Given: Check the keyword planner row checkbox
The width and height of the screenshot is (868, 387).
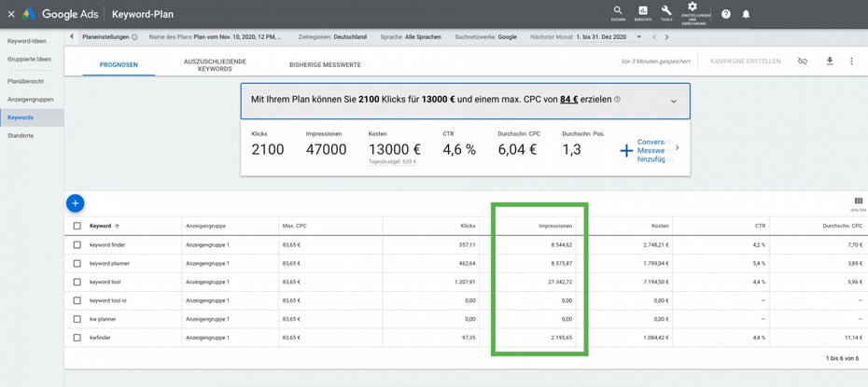Looking at the screenshot, I should (77, 263).
